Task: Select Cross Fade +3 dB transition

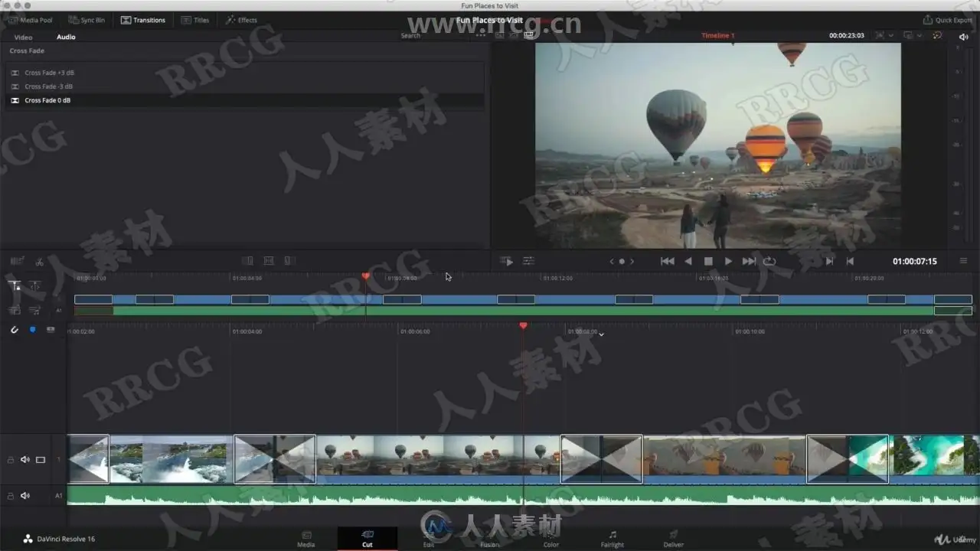Action: coord(245,73)
